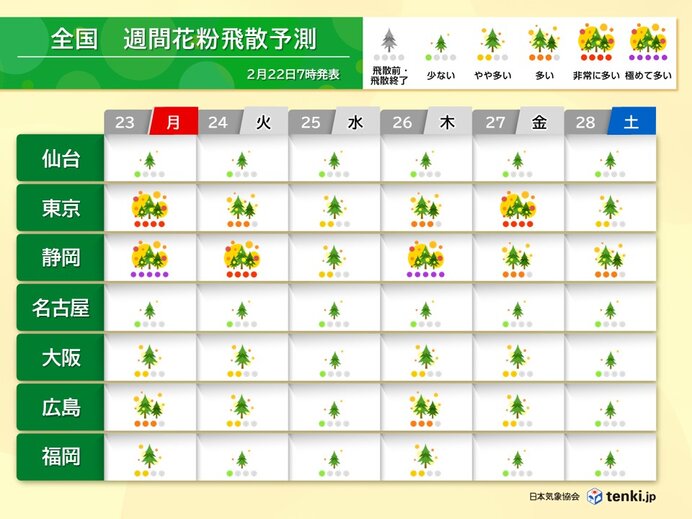Select the Monday 23 column header
Viewport: 692px width, 519px height.
pyautogui.click(x=150, y=122)
